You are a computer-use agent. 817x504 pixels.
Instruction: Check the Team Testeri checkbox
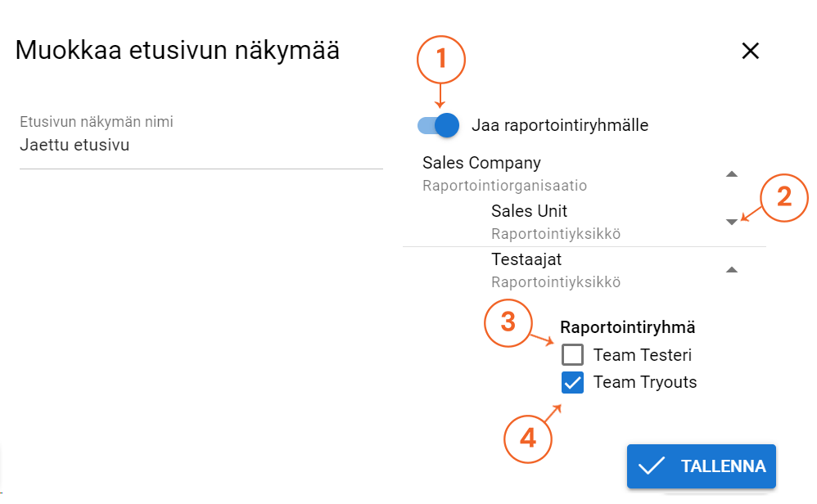(572, 355)
